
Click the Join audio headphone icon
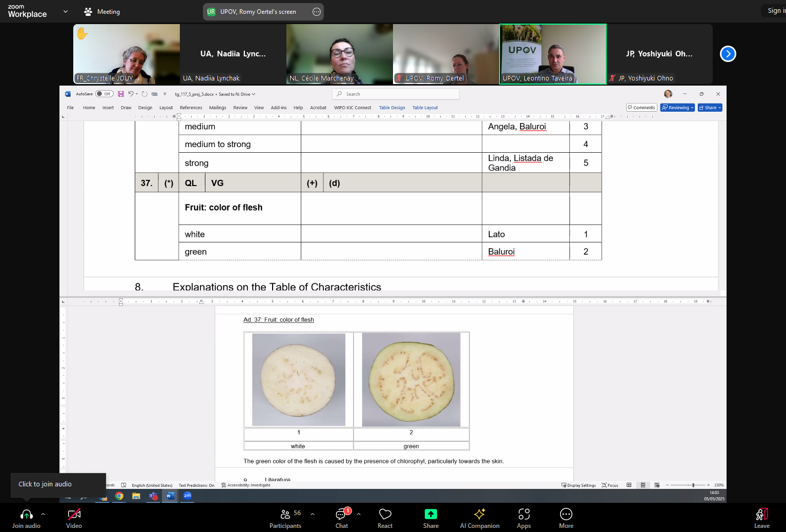click(26, 515)
